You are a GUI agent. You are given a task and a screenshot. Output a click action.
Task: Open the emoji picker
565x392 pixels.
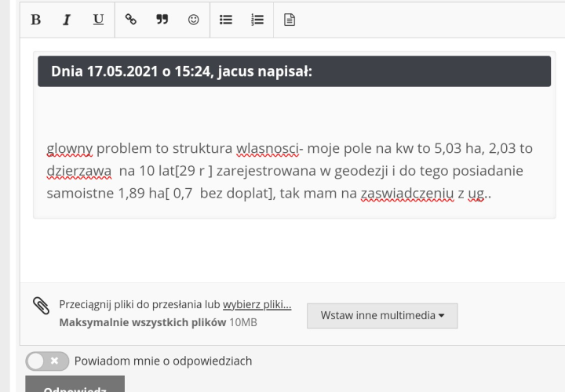(192, 19)
